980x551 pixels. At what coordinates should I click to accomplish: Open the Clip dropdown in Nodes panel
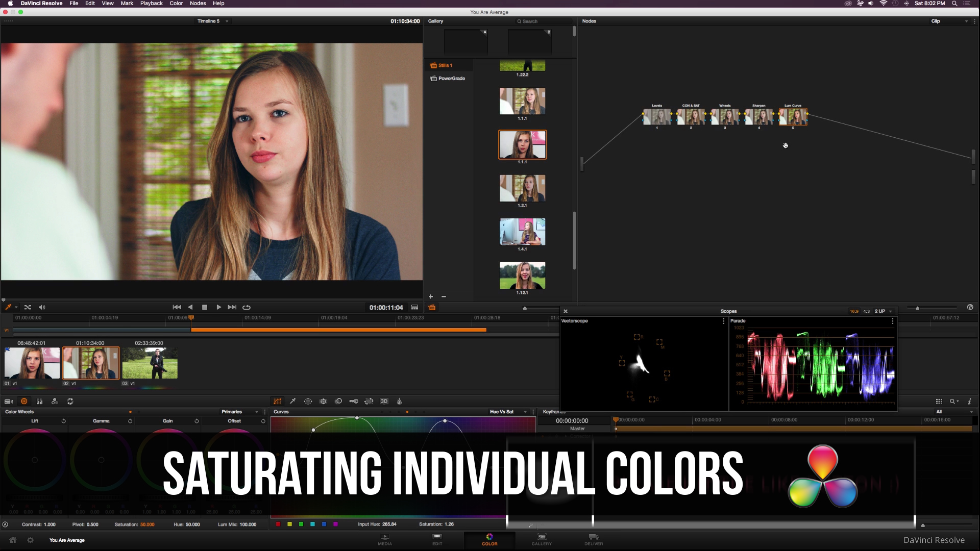coord(967,21)
